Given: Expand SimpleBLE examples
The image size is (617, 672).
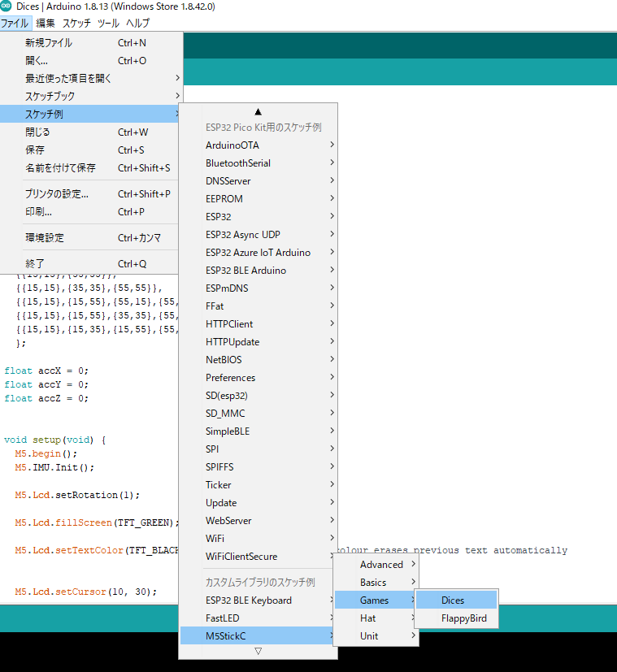Looking at the screenshot, I should click(x=259, y=431).
